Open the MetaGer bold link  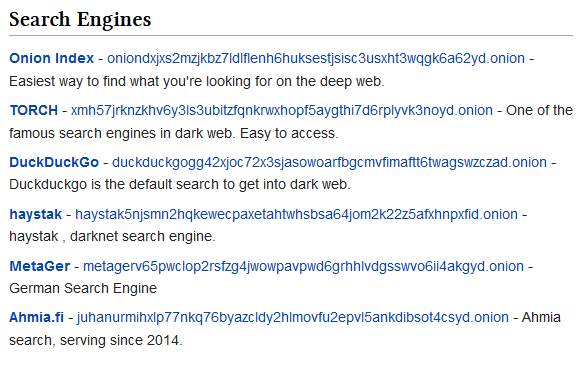pyautogui.click(x=40, y=266)
